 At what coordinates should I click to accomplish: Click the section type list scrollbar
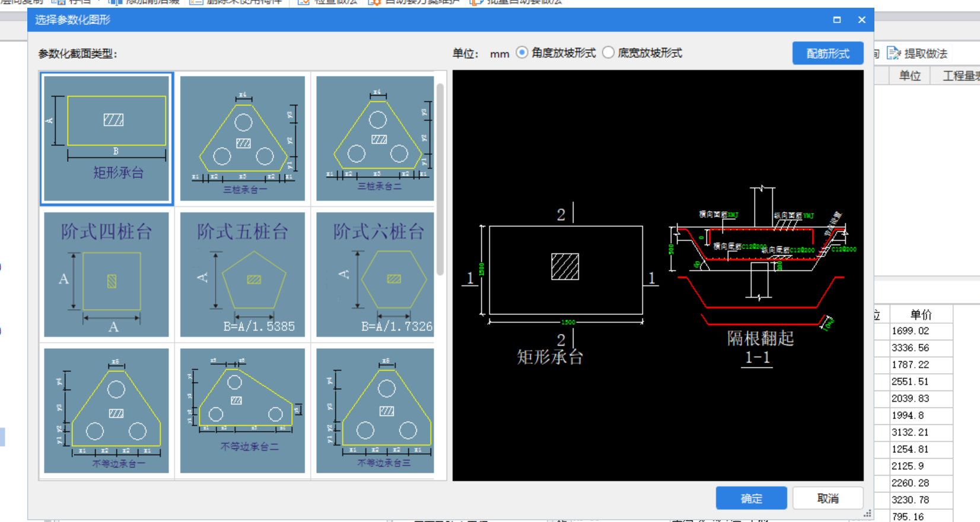coord(440,179)
